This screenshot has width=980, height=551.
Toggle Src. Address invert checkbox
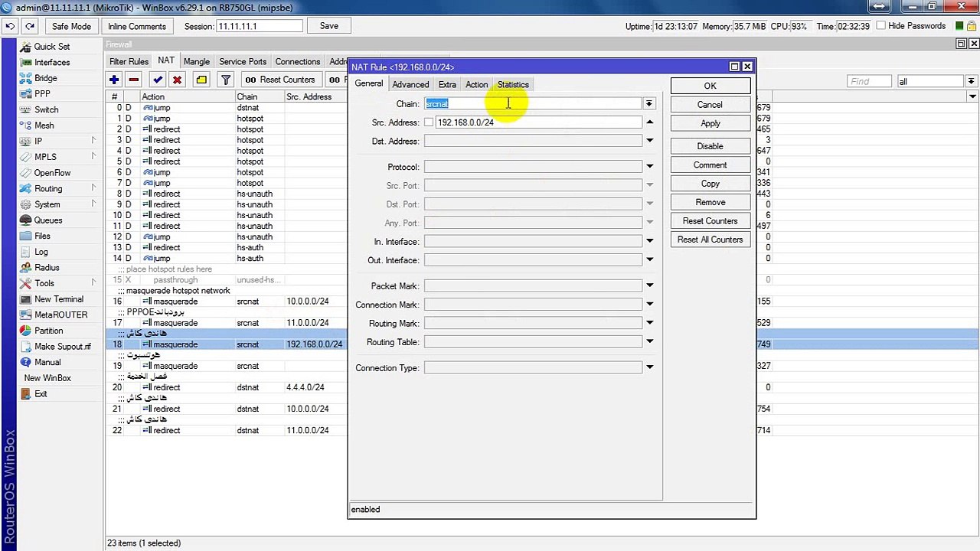429,122
